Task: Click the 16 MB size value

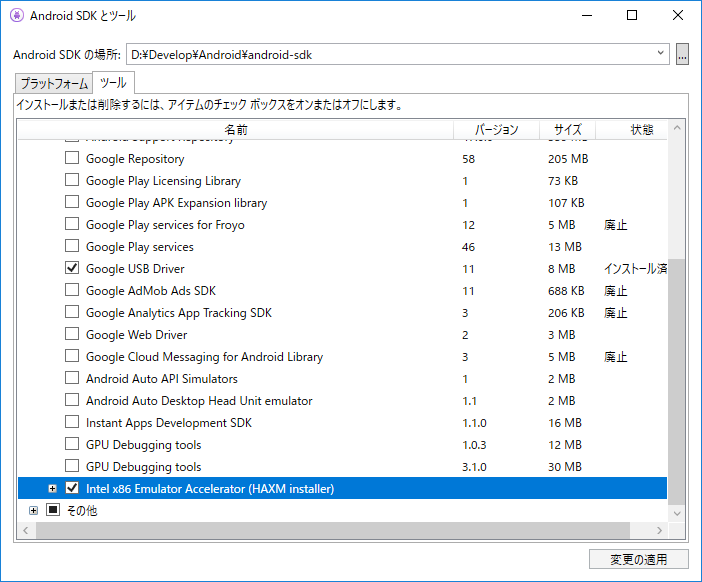Action: point(565,423)
